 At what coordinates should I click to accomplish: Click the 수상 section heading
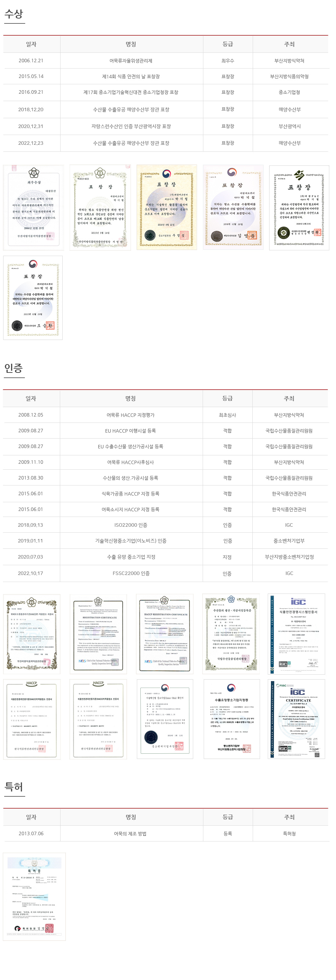(x=14, y=14)
